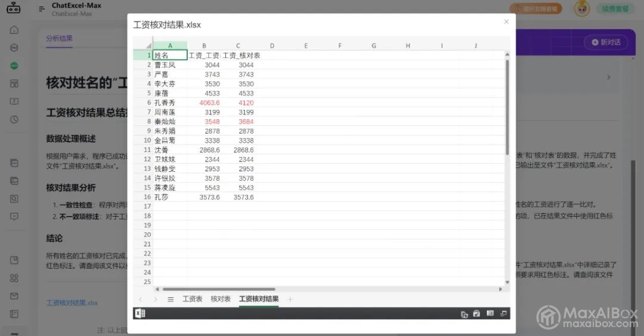Click the 续费套餐 button at top right
The height and width of the screenshot is (336, 644).
(x=615, y=8)
